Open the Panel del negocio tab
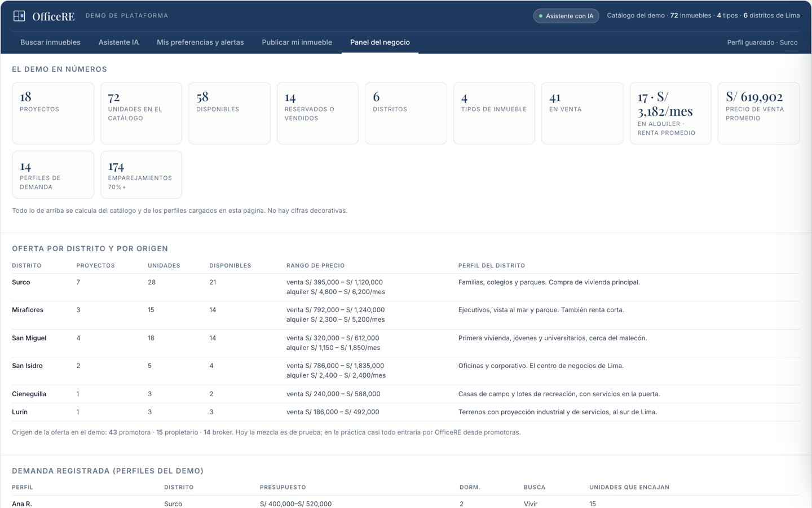Viewport: 812px width, 508px height. 380,42
